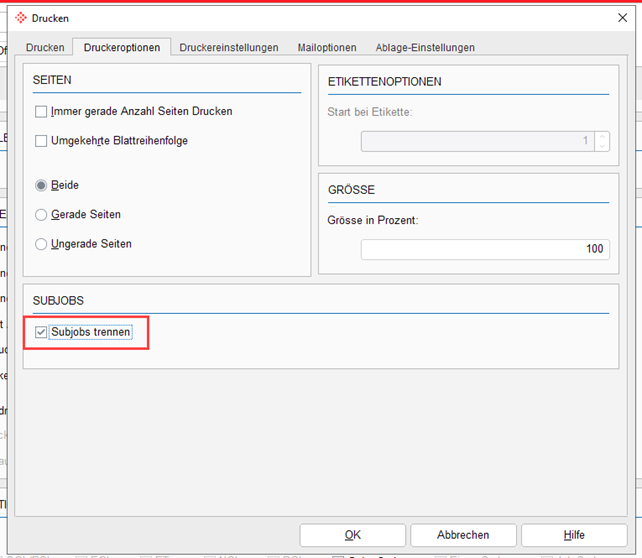Select the Beide radio option

(x=41, y=185)
